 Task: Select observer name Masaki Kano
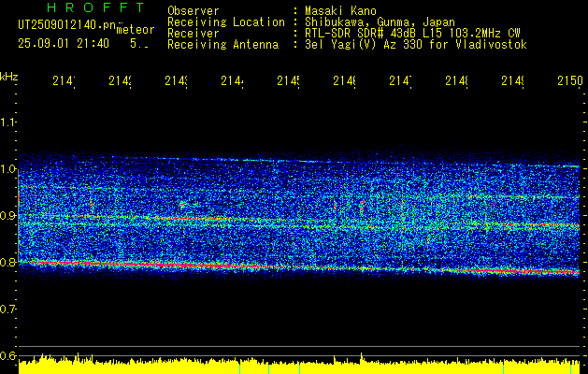[x=340, y=11]
